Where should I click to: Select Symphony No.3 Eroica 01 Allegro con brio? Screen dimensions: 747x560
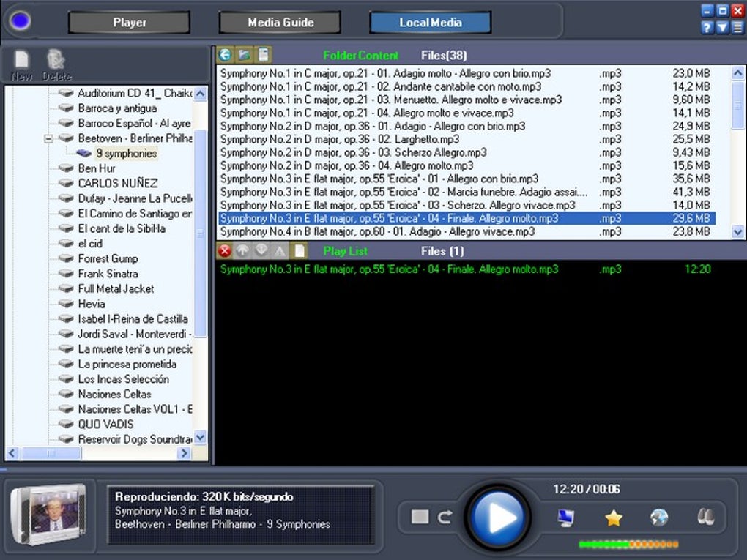[x=467, y=179]
